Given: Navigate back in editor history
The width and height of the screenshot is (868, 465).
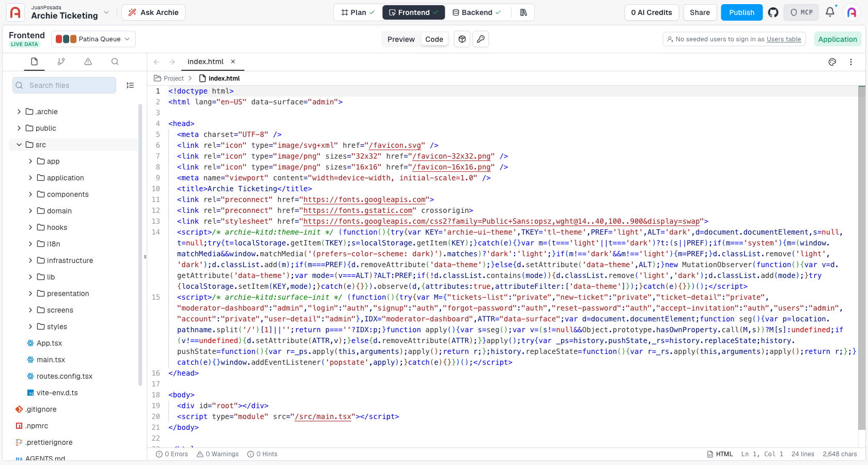Looking at the screenshot, I should (157, 61).
